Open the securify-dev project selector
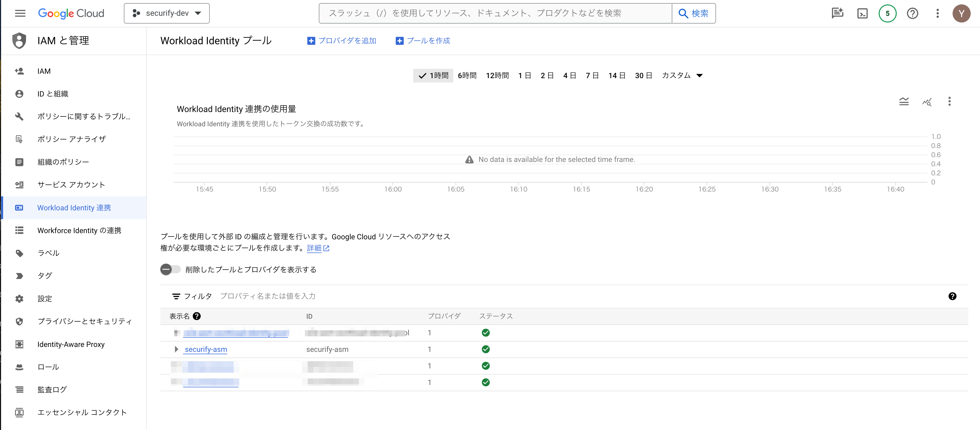 (167, 13)
